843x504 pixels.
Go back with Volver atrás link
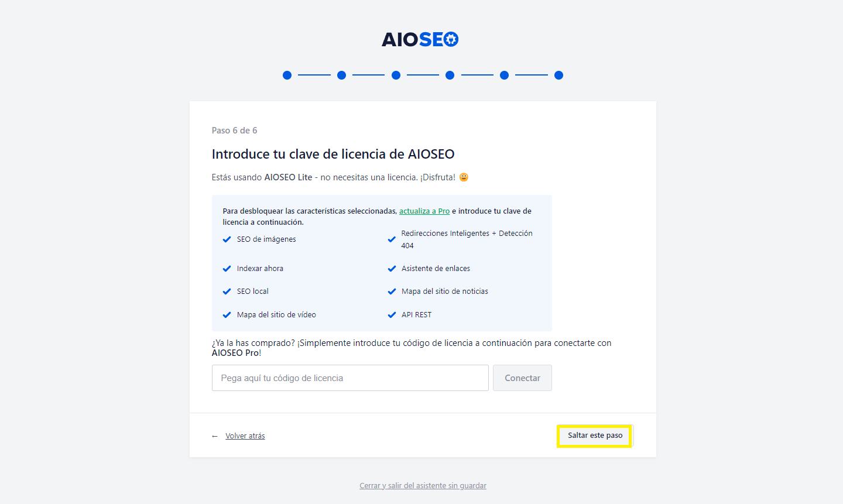tap(245, 436)
